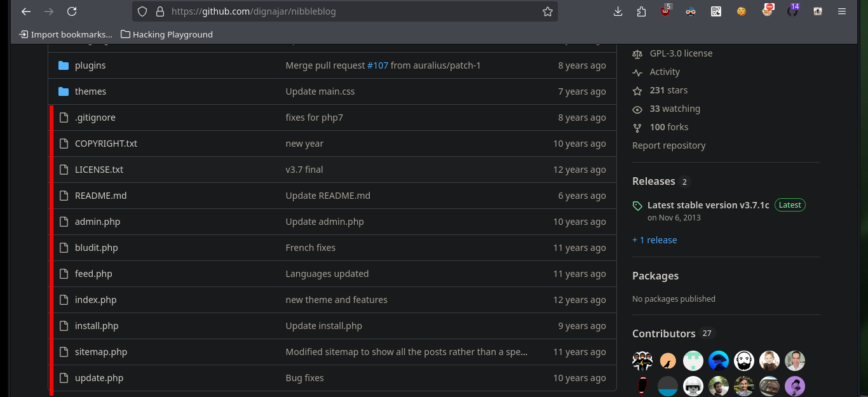
Task: Open the QR code extension icon
Action: click(716, 11)
